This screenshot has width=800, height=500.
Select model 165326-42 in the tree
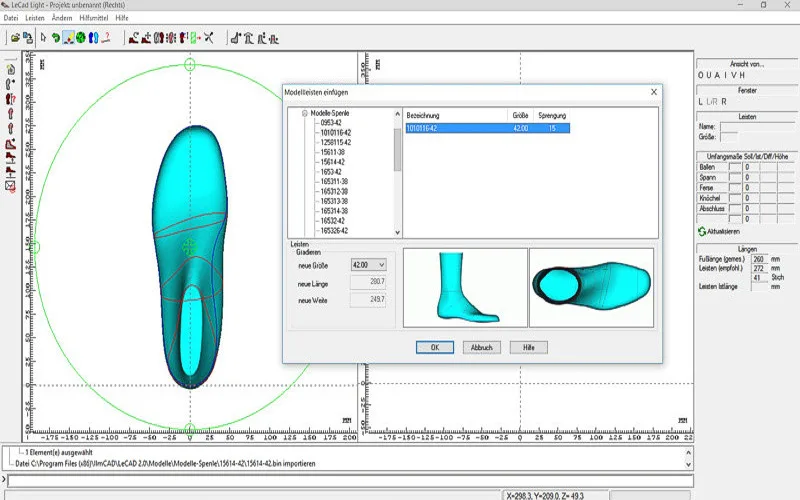click(x=334, y=231)
